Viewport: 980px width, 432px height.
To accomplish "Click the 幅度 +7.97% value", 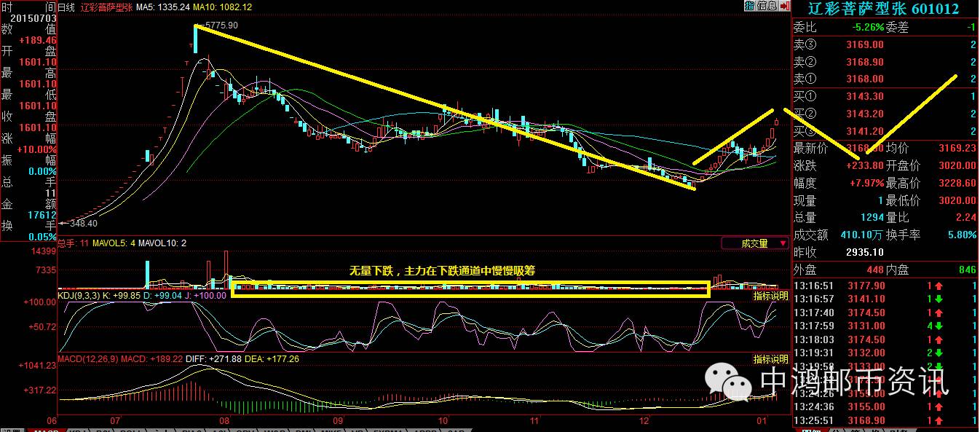I will pyautogui.click(x=866, y=184).
